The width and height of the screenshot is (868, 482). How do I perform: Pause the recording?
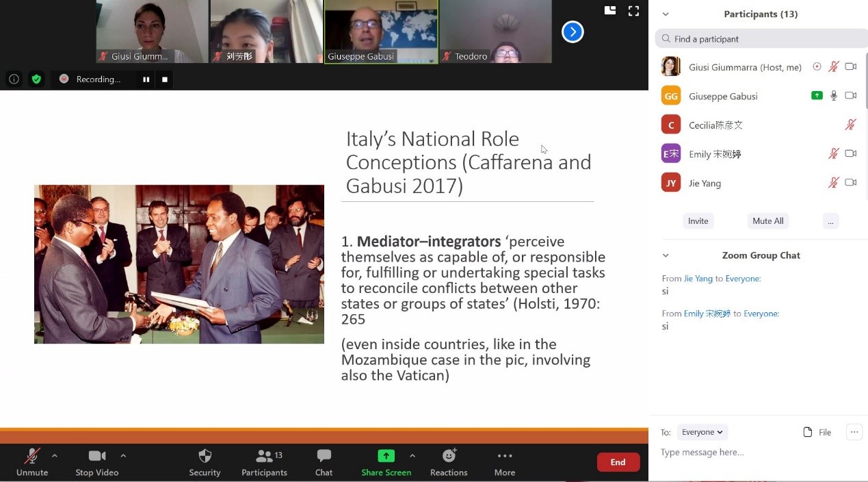pos(146,79)
